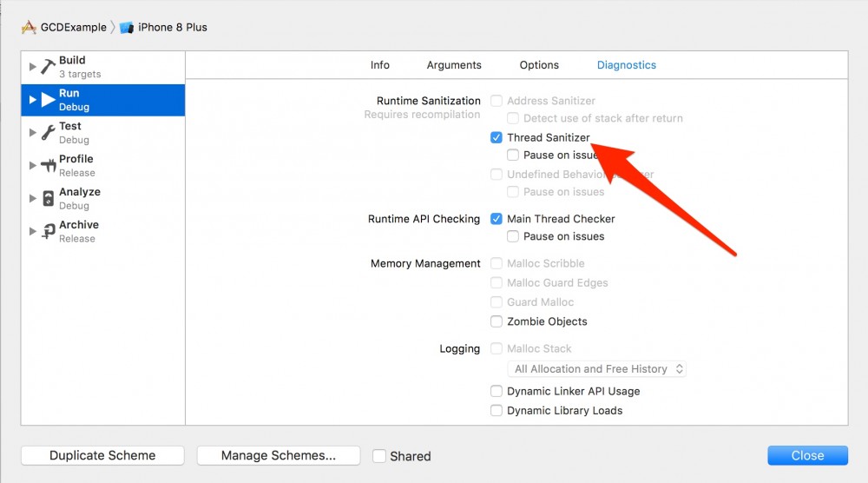This screenshot has width=868, height=483.
Task: Uncheck Main Thread Checker
Action: pos(496,219)
